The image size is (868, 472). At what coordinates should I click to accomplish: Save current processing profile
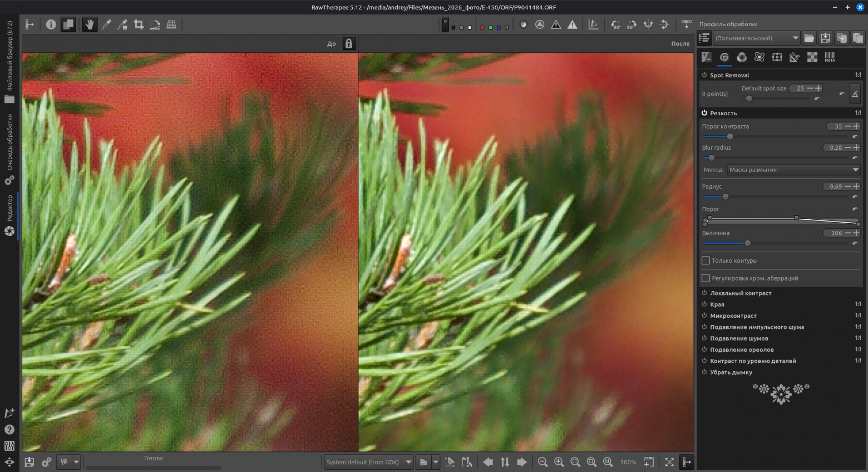[826, 38]
